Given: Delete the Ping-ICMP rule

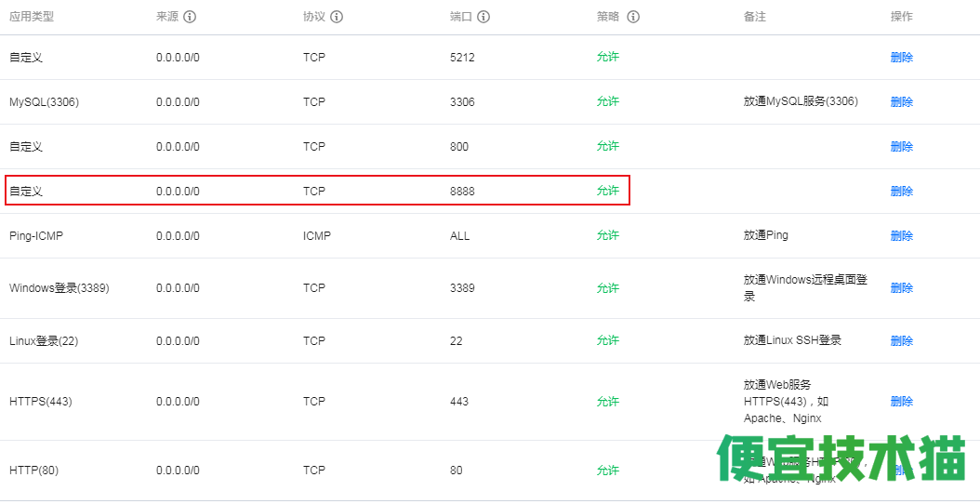Looking at the screenshot, I should [x=901, y=236].
